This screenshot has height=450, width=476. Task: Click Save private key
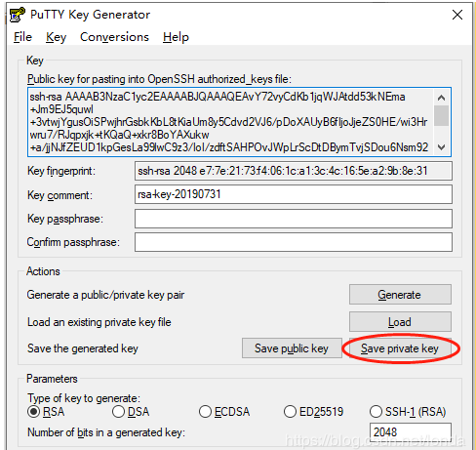click(x=400, y=348)
